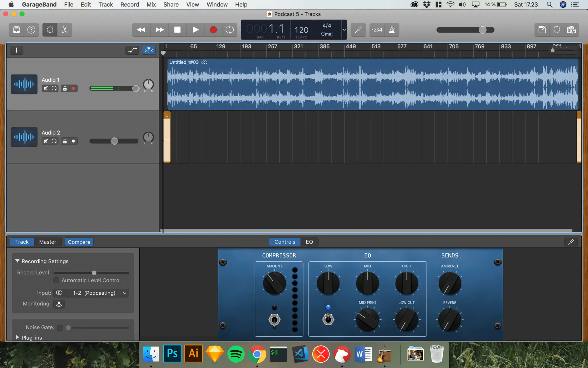The height and width of the screenshot is (368, 588).
Task: Enable the metronome icon
Action: pos(392,30)
